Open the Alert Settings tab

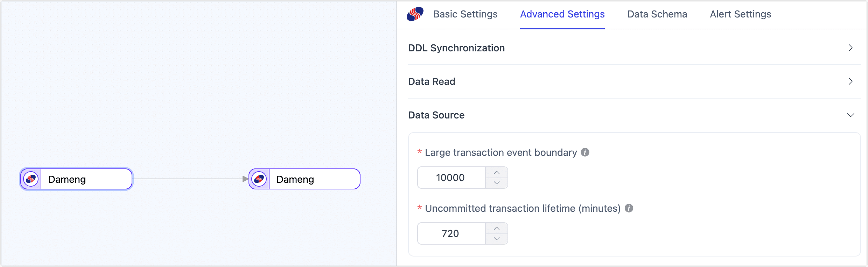click(x=740, y=14)
